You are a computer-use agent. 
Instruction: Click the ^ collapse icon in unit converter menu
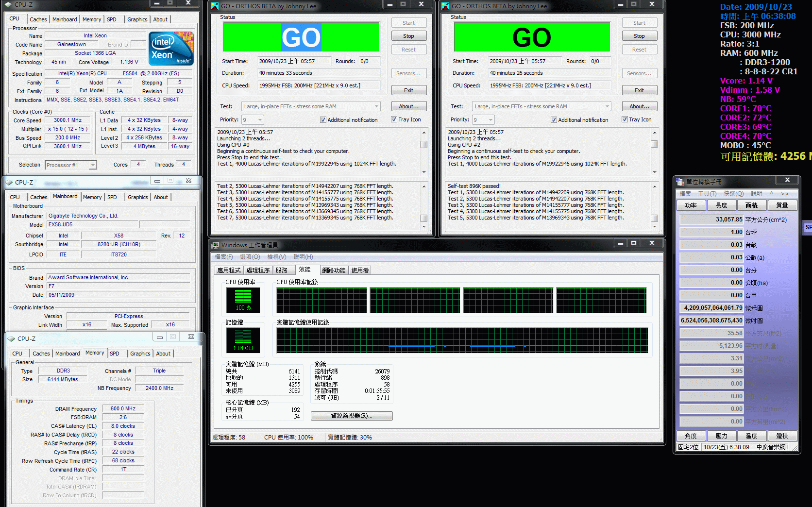point(771,193)
